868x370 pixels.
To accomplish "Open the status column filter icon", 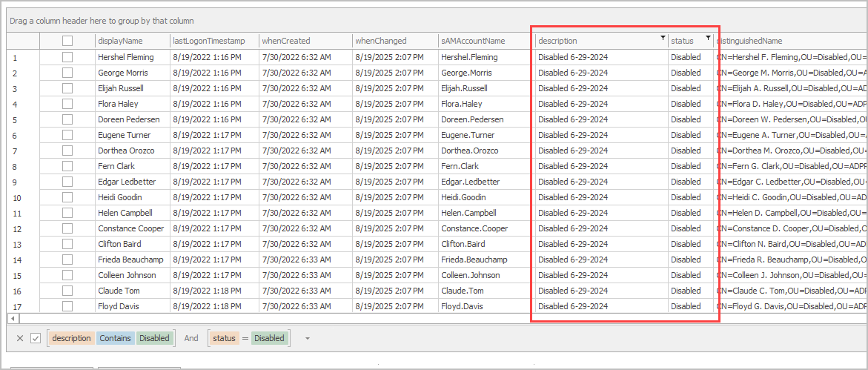I will pos(708,38).
